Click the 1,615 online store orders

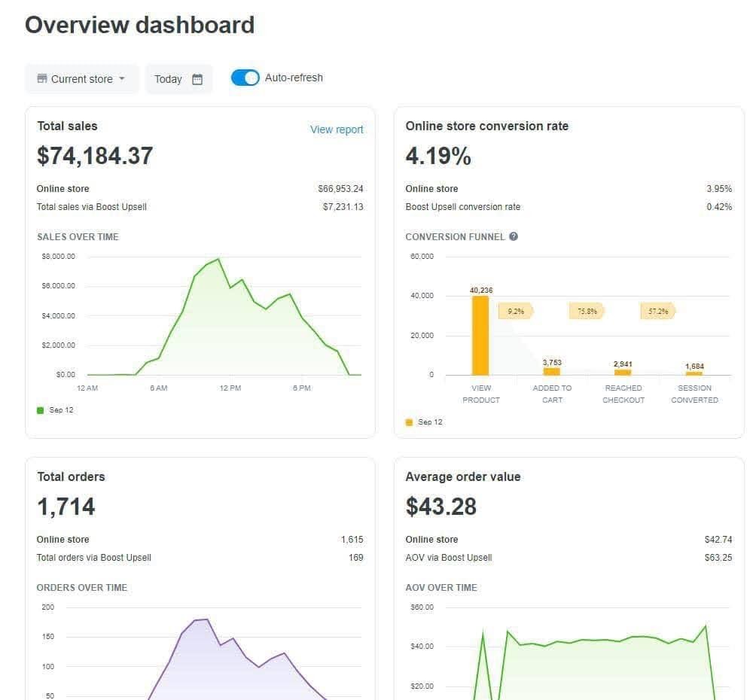352,540
